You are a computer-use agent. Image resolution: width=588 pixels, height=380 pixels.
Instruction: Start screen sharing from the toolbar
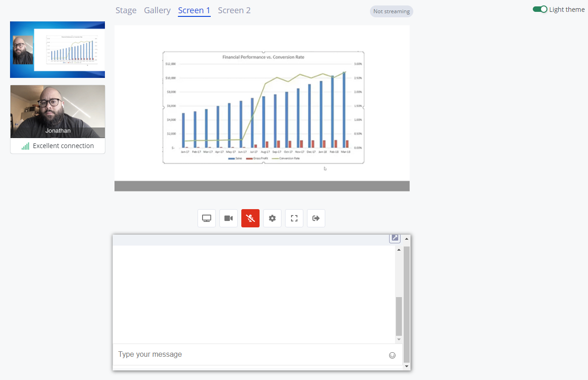(x=206, y=218)
